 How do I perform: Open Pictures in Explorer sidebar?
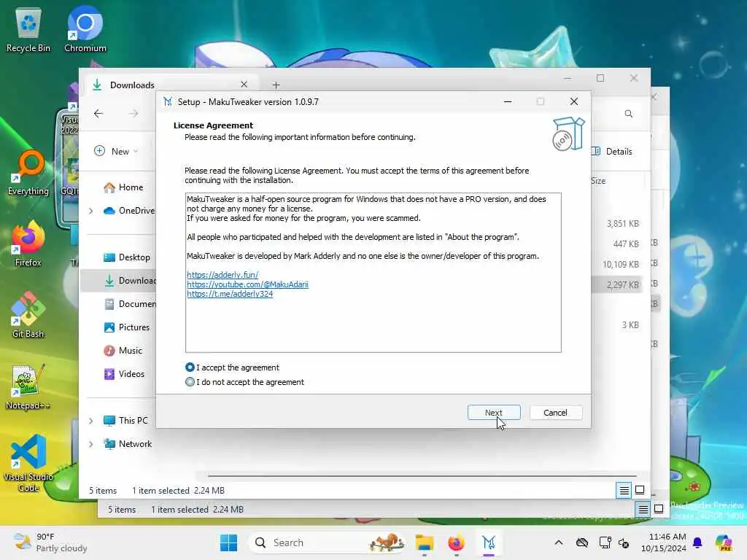[x=127, y=327]
